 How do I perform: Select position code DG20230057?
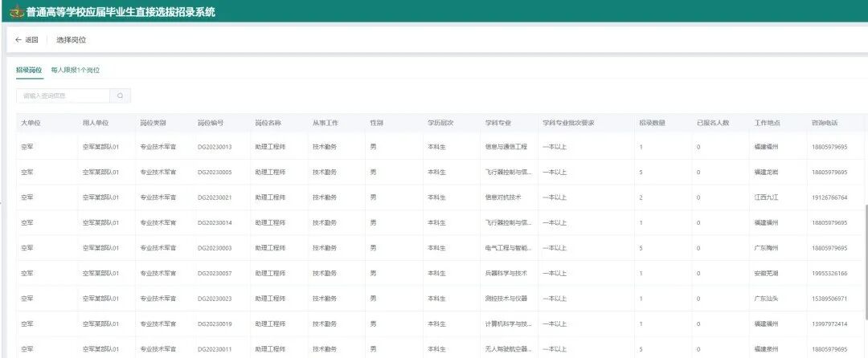tap(215, 273)
